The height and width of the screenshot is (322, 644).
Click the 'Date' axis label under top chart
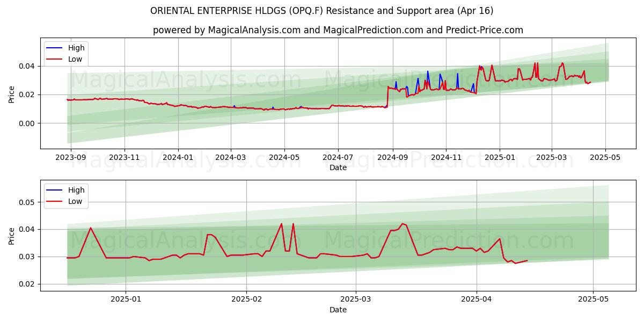coord(338,167)
